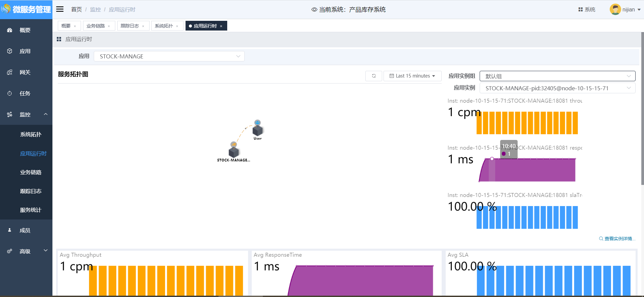Select the STOCK-MANAGE node in topology
The height and width of the screenshot is (297, 644).
coord(234,151)
